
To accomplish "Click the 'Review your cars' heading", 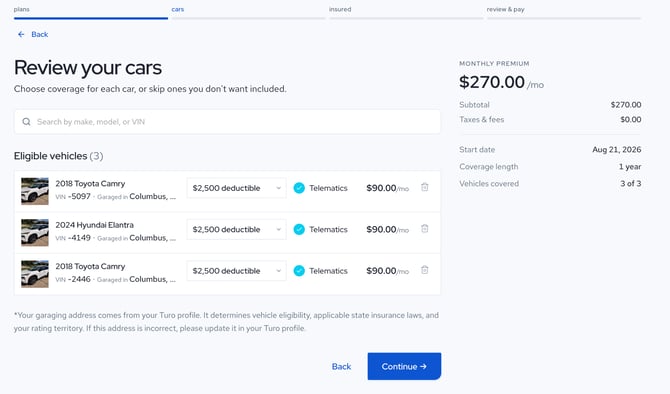I will [x=88, y=68].
